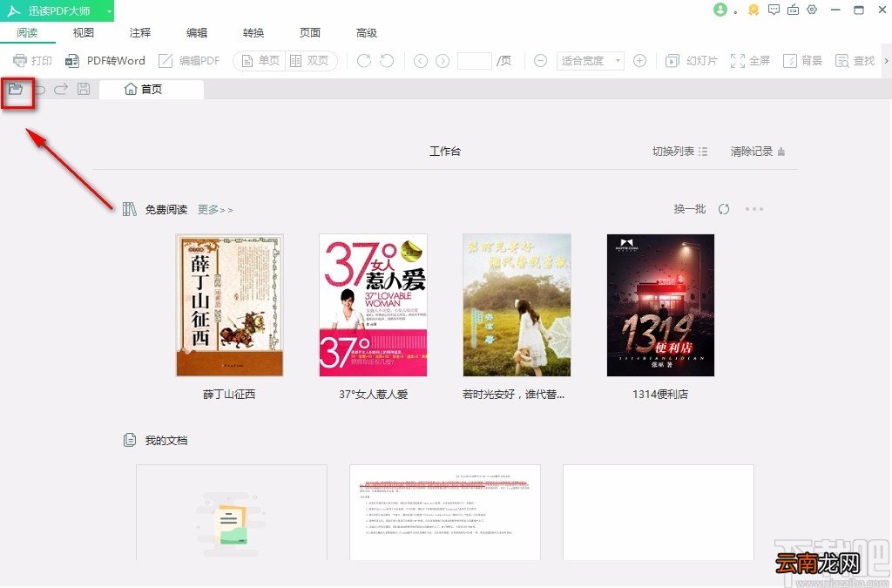Open the 注释 tab

pos(140,32)
